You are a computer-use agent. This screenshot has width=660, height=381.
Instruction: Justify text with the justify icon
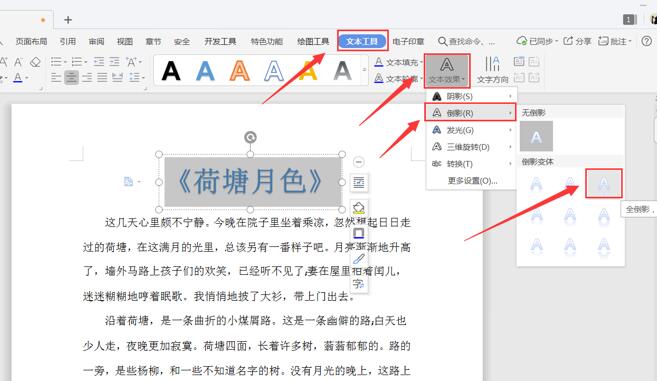pos(102,77)
